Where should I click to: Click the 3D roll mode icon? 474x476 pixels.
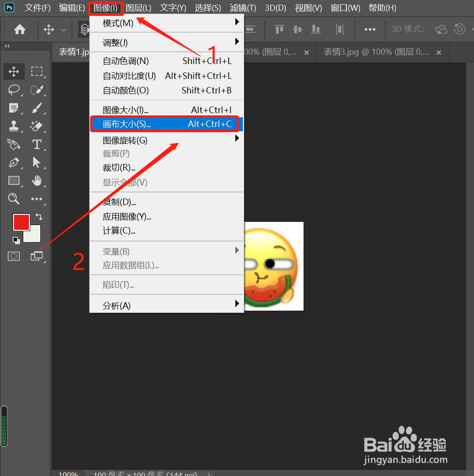(460, 29)
